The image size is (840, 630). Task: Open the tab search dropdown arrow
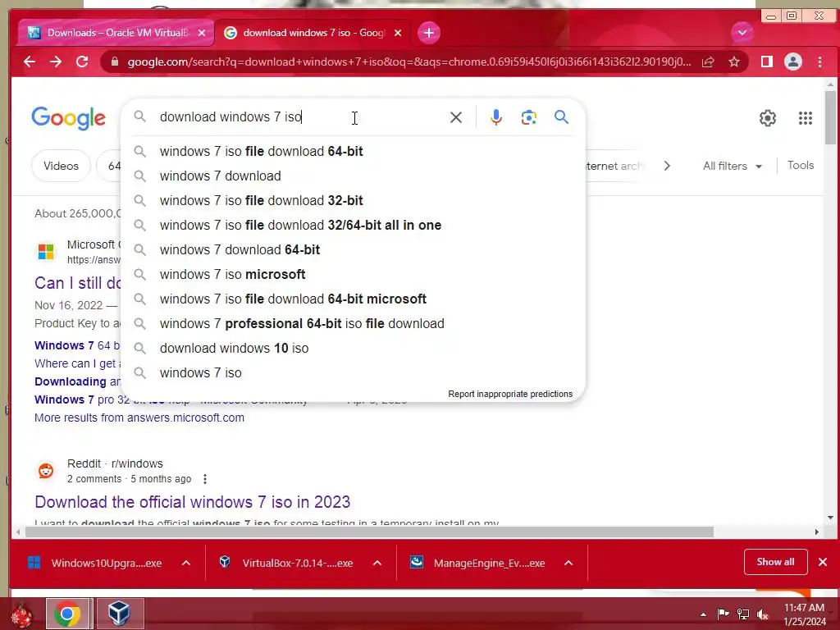[742, 33]
